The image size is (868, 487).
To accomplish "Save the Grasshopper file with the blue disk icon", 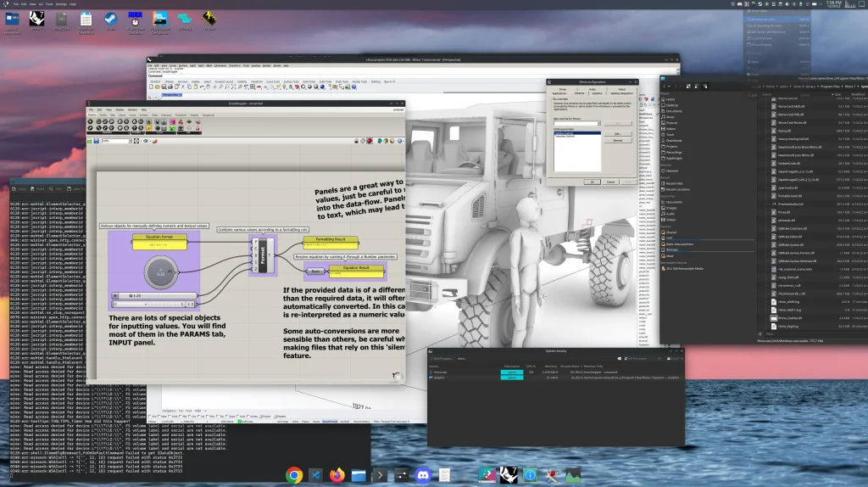I will click(x=97, y=141).
